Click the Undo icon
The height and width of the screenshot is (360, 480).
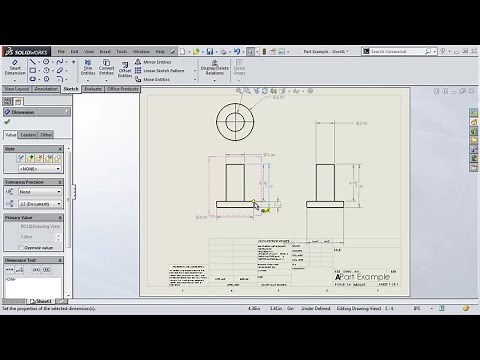pos(237,51)
